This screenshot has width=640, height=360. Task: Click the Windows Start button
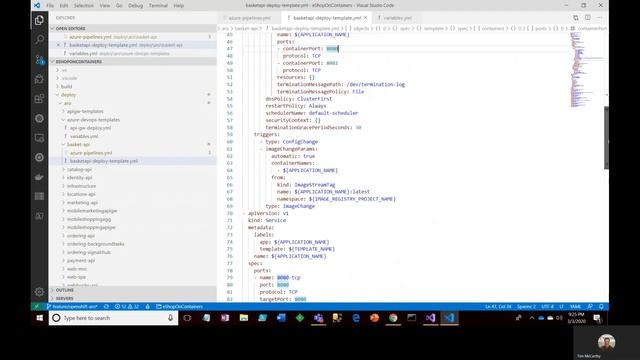point(40,318)
